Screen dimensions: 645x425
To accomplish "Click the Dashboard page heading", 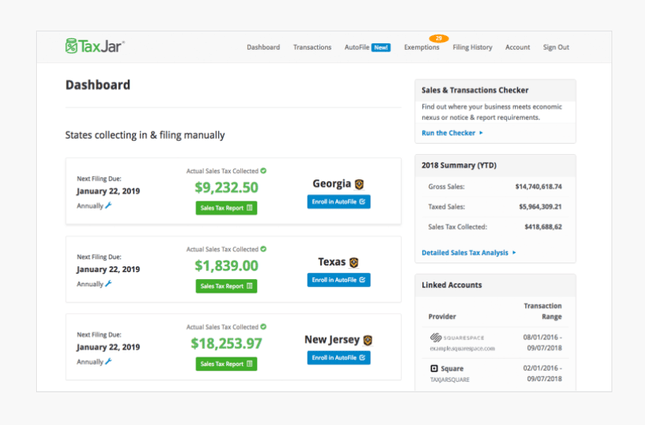I will coord(98,85).
